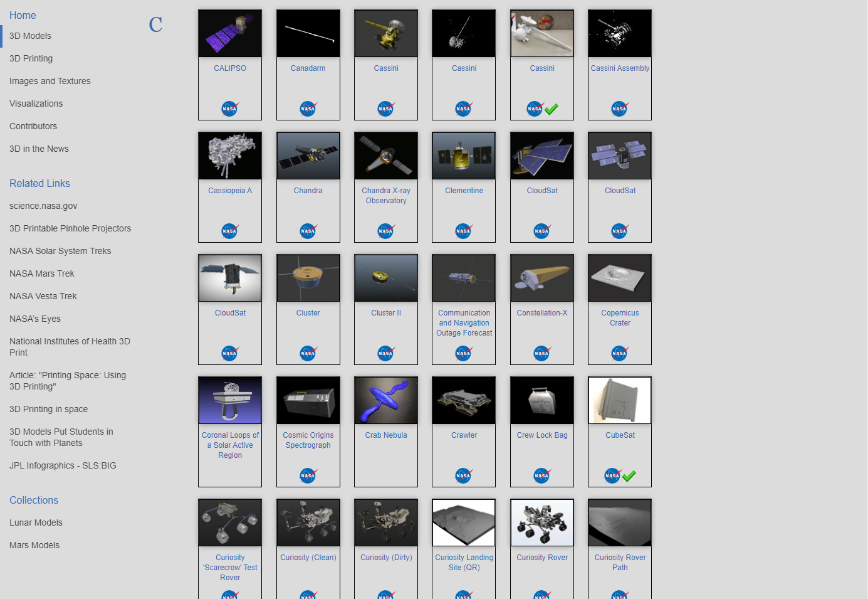Image resolution: width=868 pixels, height=599 pixels.
Task: Click the NASA logo below Cosmic Origins Spectrograph
Action: coord(308,475)
